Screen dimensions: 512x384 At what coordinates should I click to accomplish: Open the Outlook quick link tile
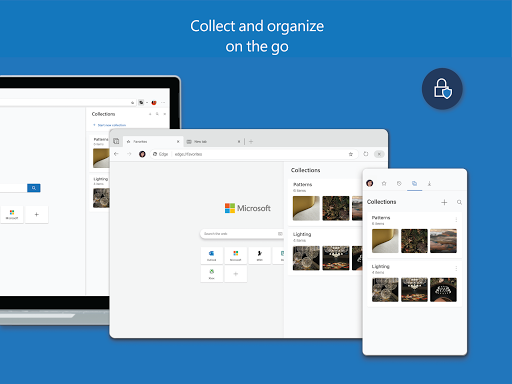click(211, 256)
